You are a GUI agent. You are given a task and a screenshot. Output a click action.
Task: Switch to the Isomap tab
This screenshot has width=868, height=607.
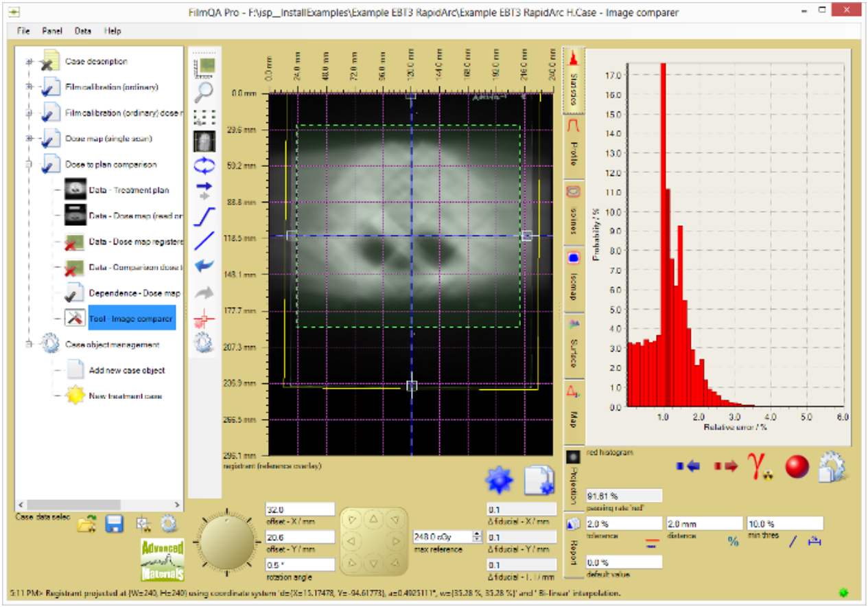[x=573, y=279]
